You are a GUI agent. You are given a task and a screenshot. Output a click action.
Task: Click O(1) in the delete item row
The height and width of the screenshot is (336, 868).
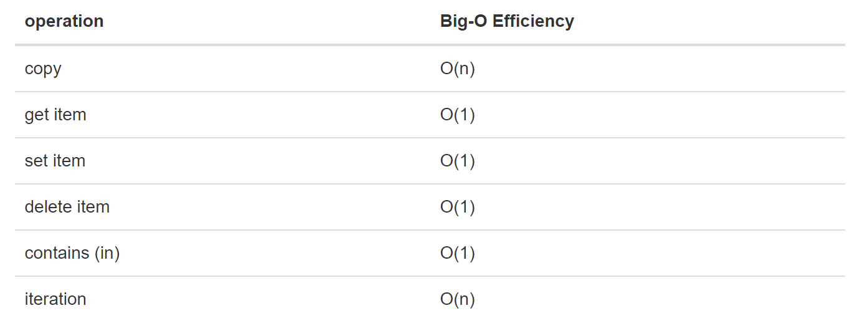458,207
